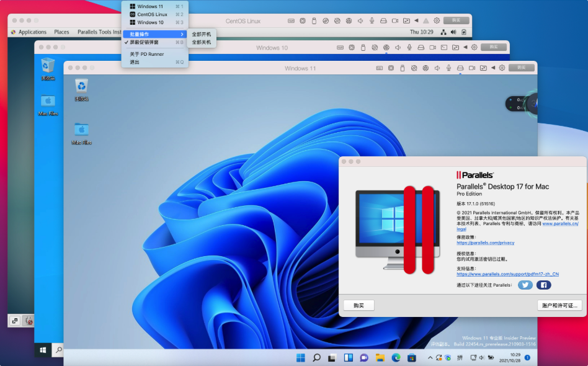Choose 全部关机 in submenu
This screenshot has height=366, width=588.
(x=202, y=42)
